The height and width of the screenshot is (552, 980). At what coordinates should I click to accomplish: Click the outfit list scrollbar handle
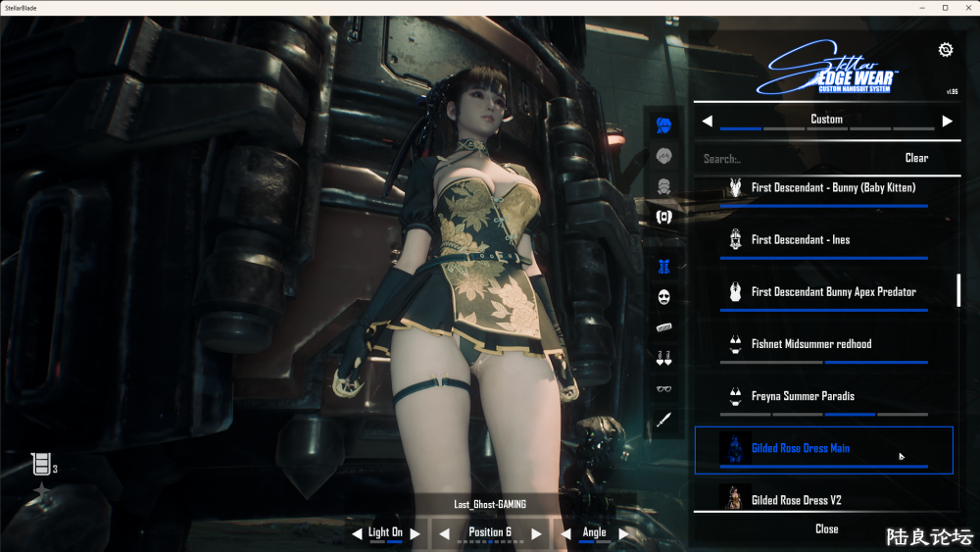click(x=958, y=290)
